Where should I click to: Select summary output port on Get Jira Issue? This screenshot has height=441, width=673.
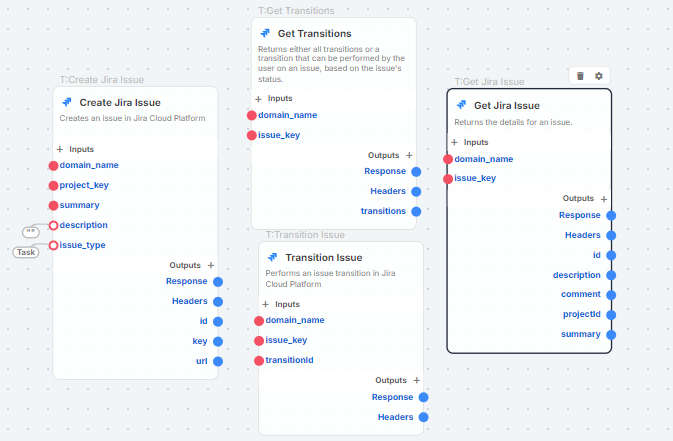[x=611, y=335]
